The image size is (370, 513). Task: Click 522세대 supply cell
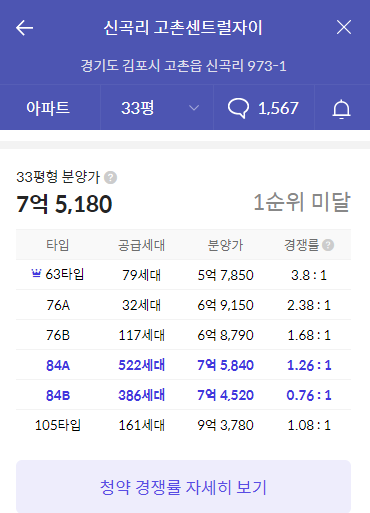click(x=141, y=365)
